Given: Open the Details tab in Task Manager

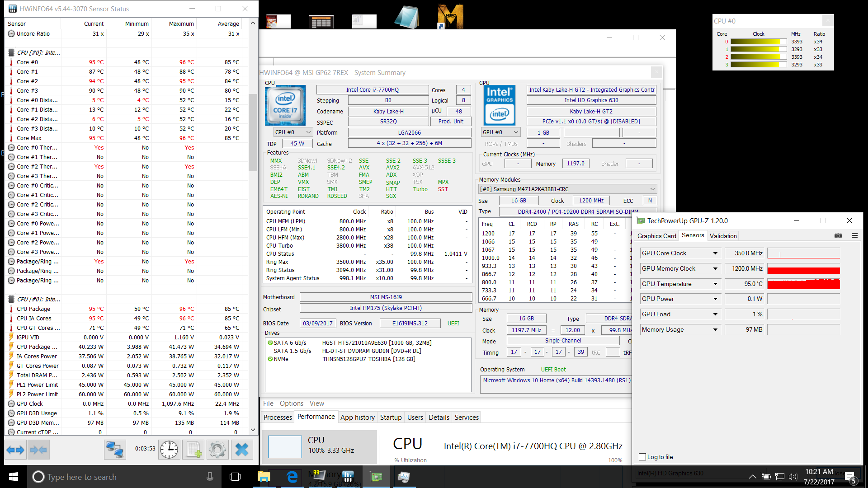Looking at the screenshot, I should pos(439,417).
